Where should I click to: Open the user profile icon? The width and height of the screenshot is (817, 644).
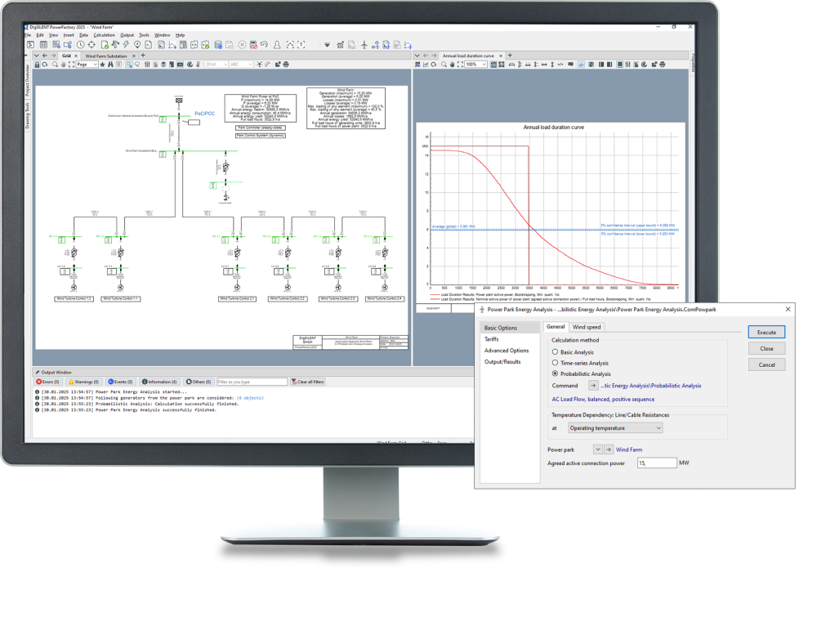pos(277,45)
